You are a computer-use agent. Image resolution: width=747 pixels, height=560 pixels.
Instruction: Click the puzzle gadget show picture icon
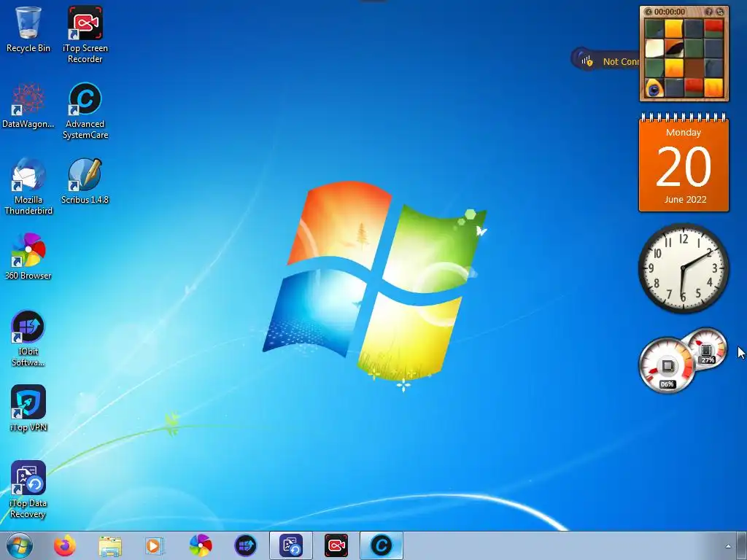coord(709,12)
